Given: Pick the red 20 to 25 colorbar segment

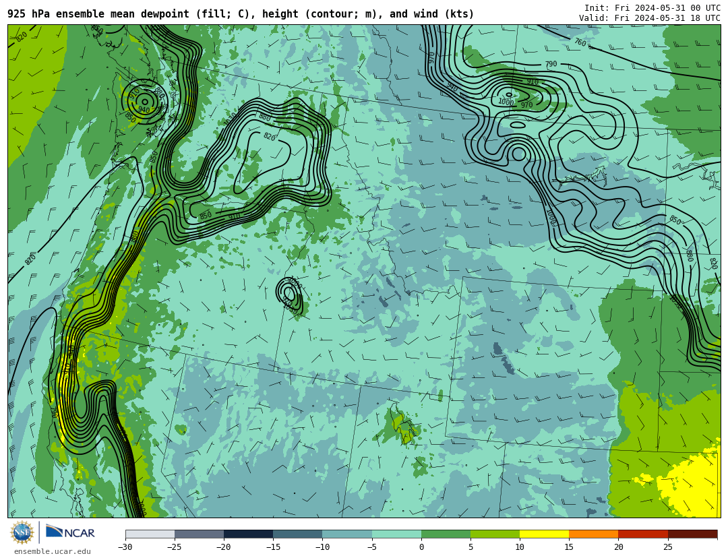Looking at the screenshot, I should [643, 534].
